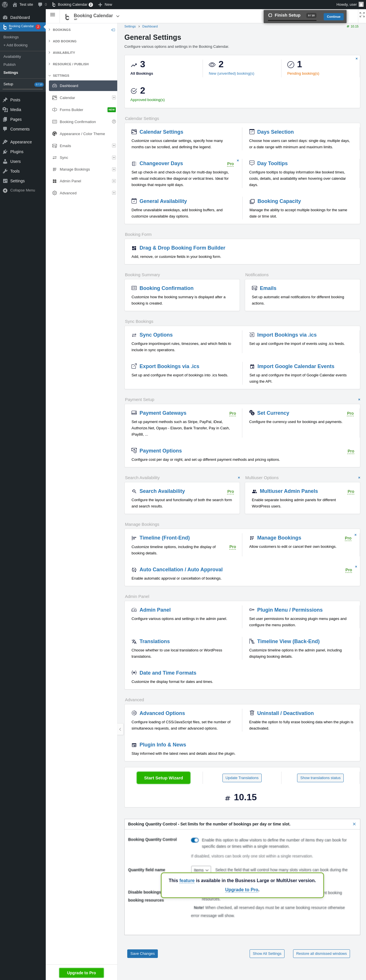Open the Booking Calendar title dropdown

(x=118, y=16)
